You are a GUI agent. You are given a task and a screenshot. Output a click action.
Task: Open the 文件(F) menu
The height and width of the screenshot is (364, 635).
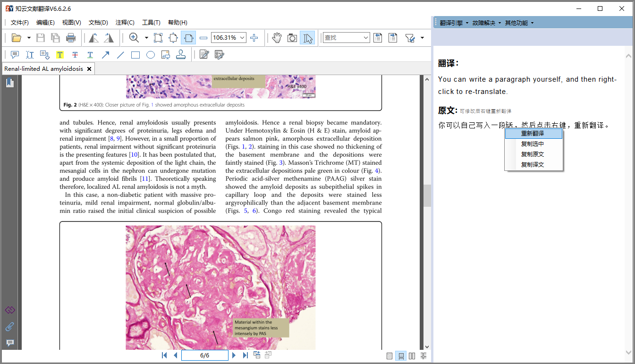point(20,23)
